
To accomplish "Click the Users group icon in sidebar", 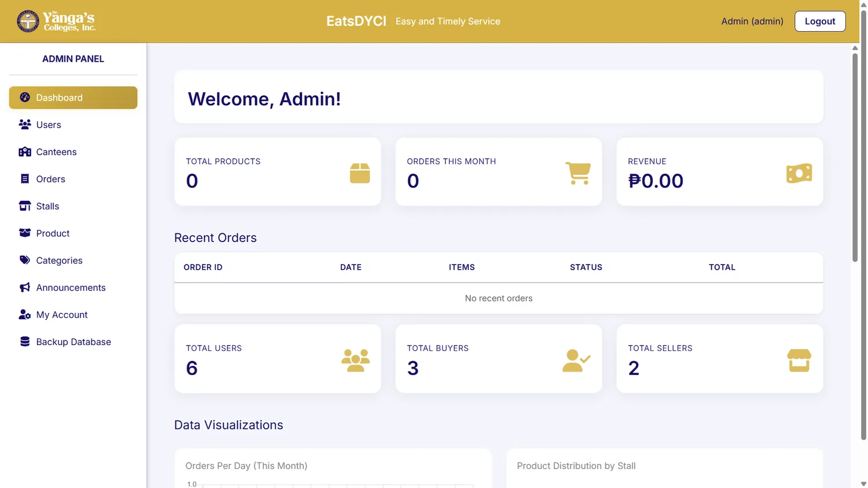I will [25, 124].
